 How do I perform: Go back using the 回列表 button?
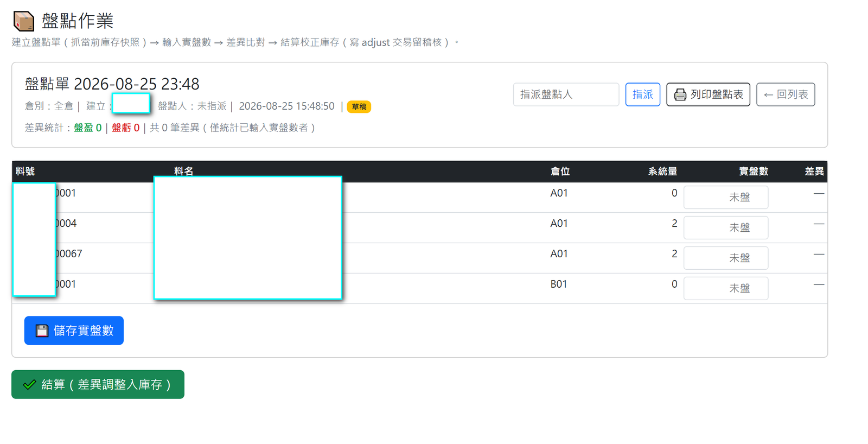tap(786, 94)
